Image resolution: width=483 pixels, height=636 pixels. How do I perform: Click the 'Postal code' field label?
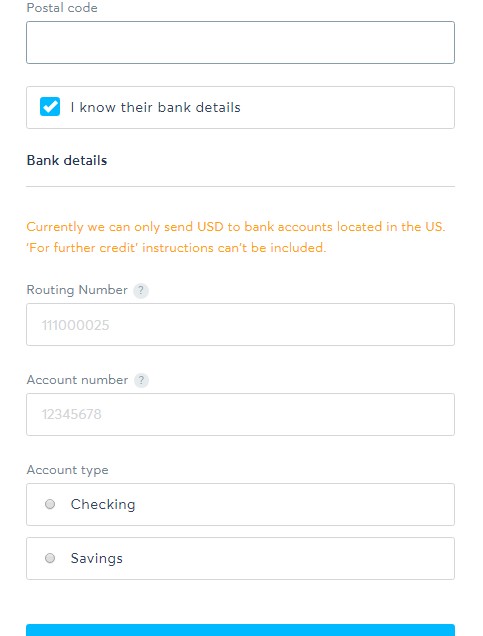[62, 8]
